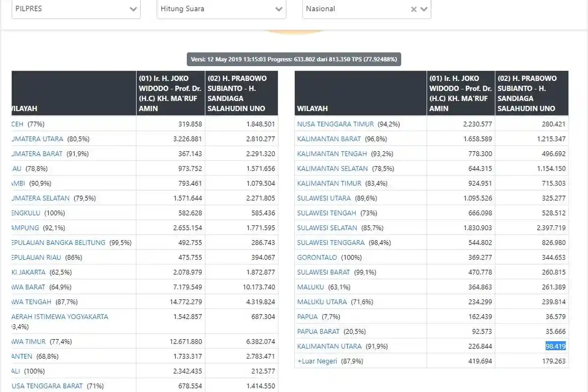588x392 pixels.
Task: Select the SULAWESI SELATAN region link
Action: (x=327, y=228)
